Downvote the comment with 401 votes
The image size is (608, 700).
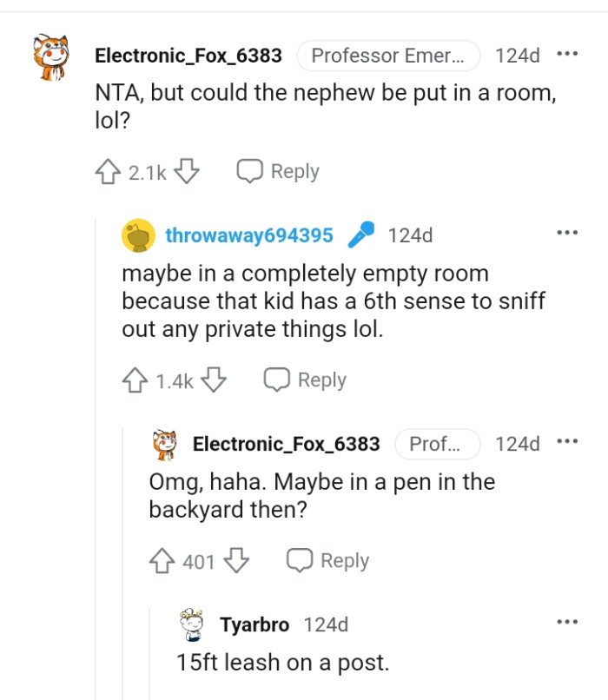236,562
